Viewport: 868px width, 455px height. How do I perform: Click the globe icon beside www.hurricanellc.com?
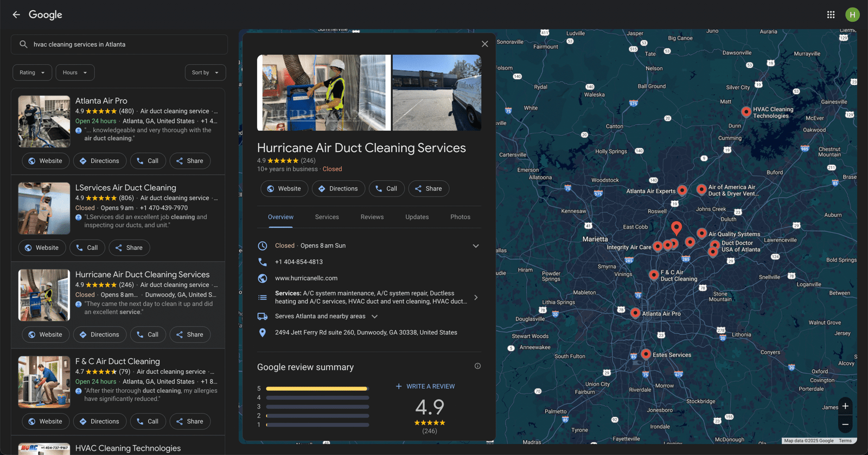tap(263, 278)
